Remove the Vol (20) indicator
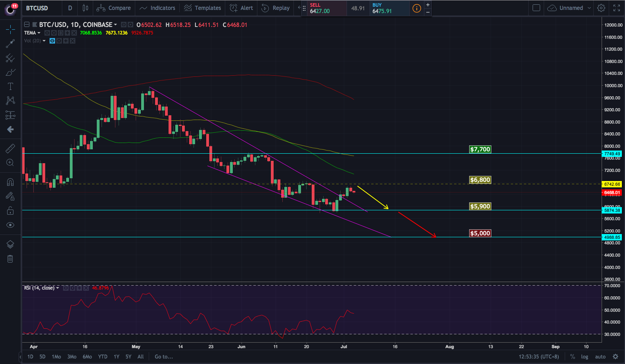The width and height of the screenshot is (625, 364). point(73,41)
